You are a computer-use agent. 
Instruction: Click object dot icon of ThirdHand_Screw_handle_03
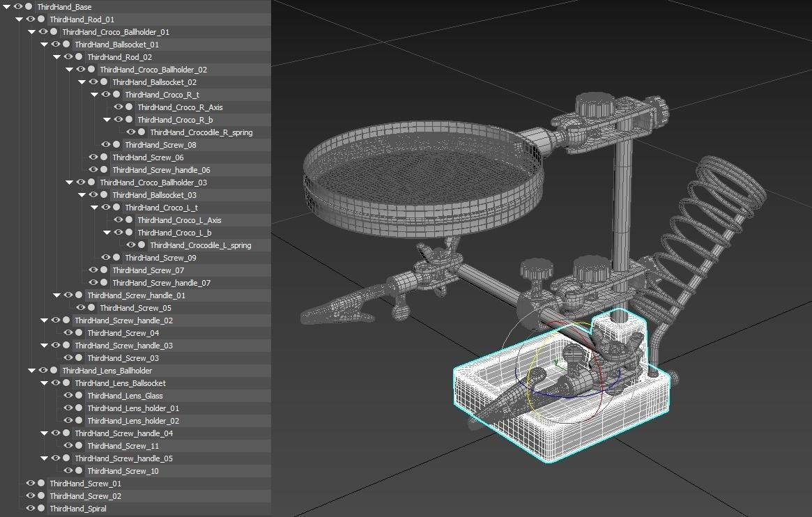[x=66, y=345]
